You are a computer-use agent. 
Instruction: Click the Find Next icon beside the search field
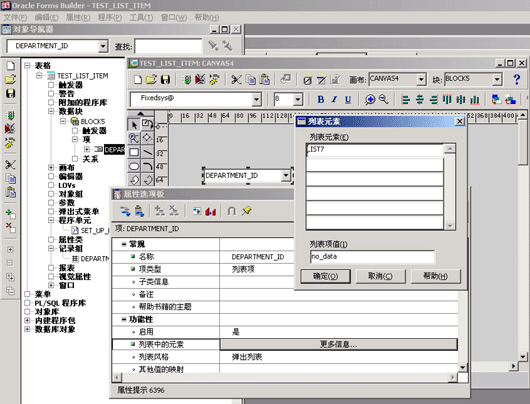tap(213, 46)
